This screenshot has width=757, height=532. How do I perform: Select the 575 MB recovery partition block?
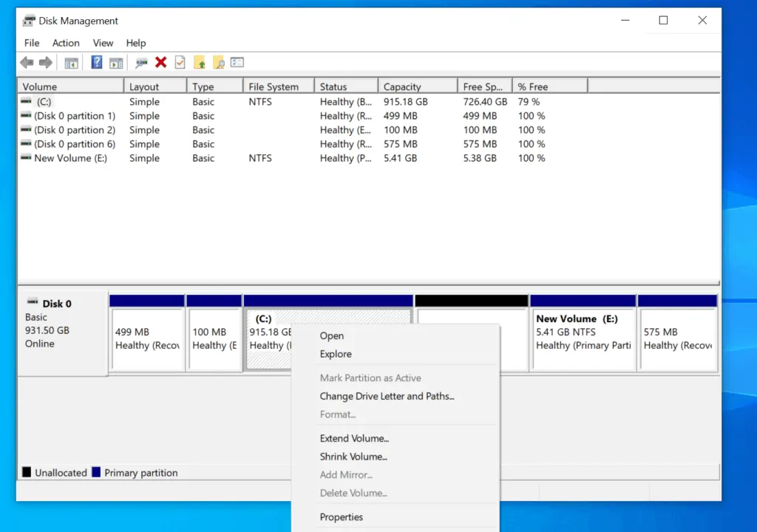[x=677, y=333]
